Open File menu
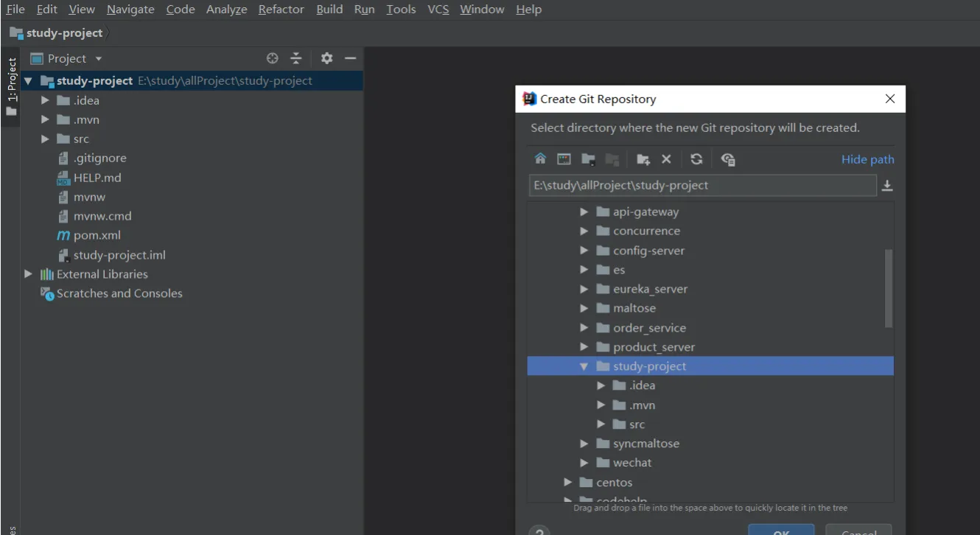 tap(15, 10)
